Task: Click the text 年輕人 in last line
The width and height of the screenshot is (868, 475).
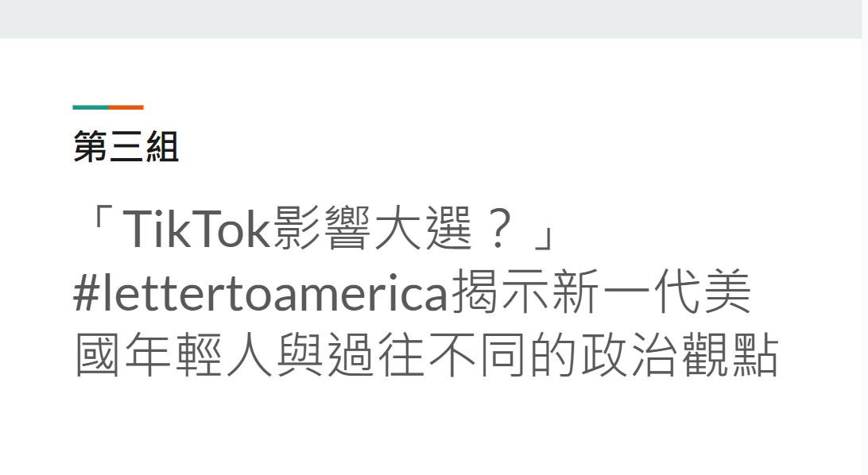Action: [199, 354]
